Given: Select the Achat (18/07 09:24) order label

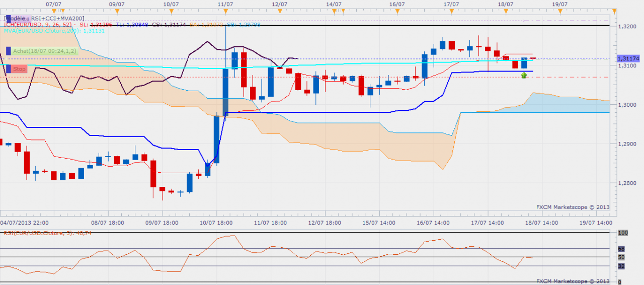Looking at the screenshot, I should click(x=45, y=51).
